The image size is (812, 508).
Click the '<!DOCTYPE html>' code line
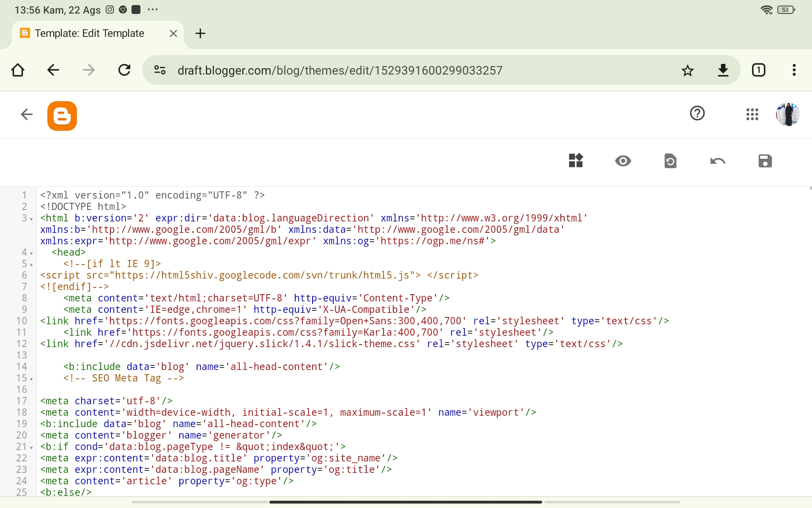[83, 207]
